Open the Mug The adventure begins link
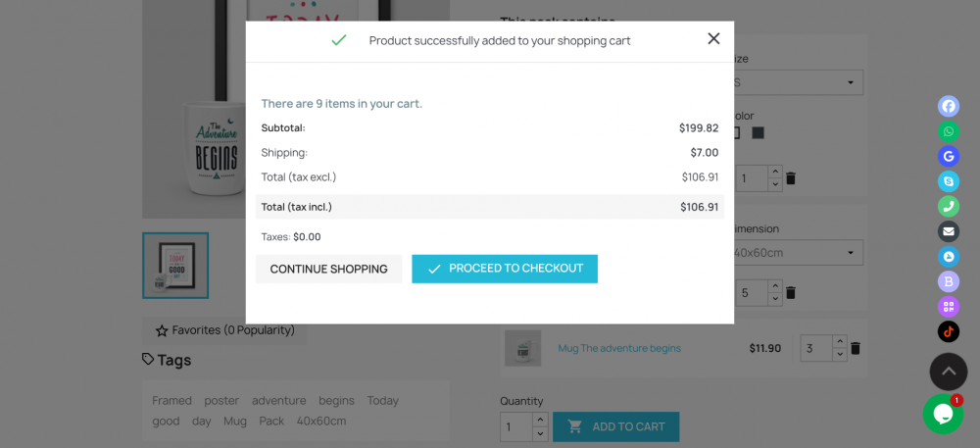 pos(619,348)
